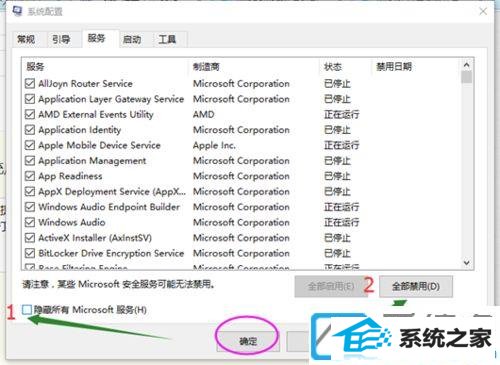The width and height of the screenshot is (500, 365).
Task: Open the 引导 tab
Action: 61,39
